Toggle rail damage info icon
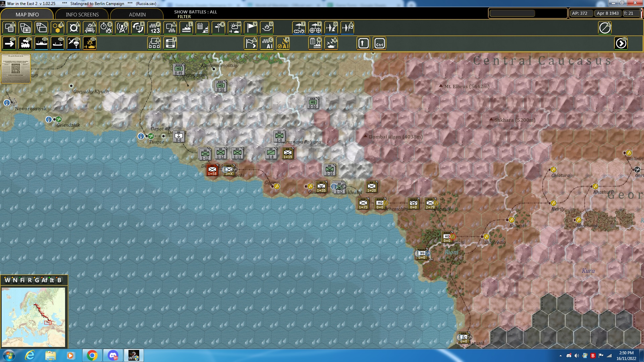Screen dimensions: 644x362 pyautogui.click(x=90, y=28)
